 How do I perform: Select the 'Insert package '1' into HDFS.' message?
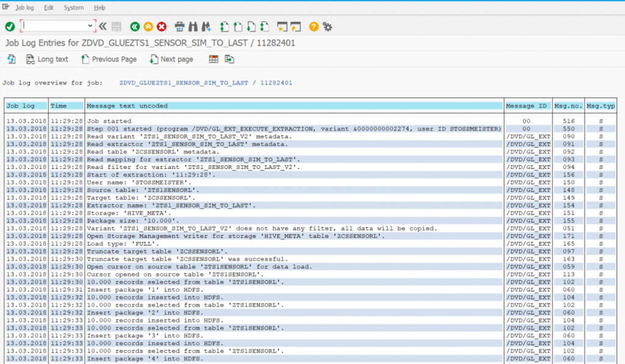point(145,290)
